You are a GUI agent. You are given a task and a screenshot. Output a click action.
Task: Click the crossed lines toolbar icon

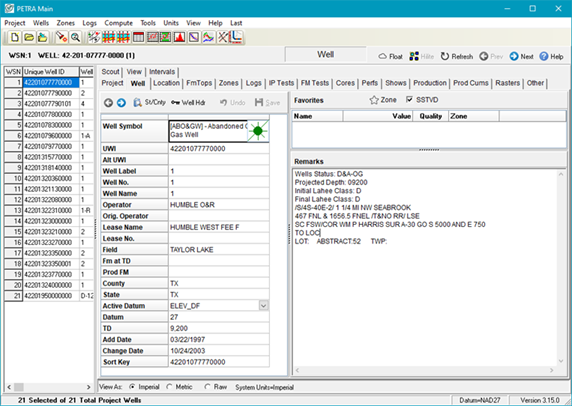(x=223, y=37)
